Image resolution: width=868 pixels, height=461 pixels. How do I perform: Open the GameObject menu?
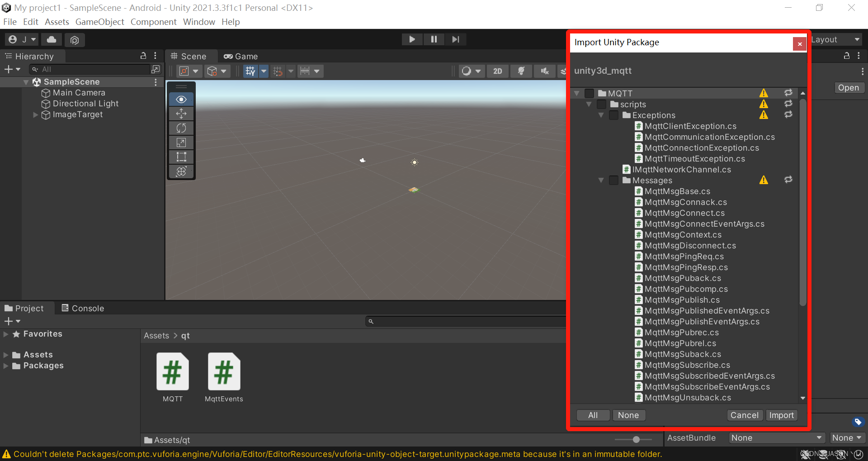(99, 22)
